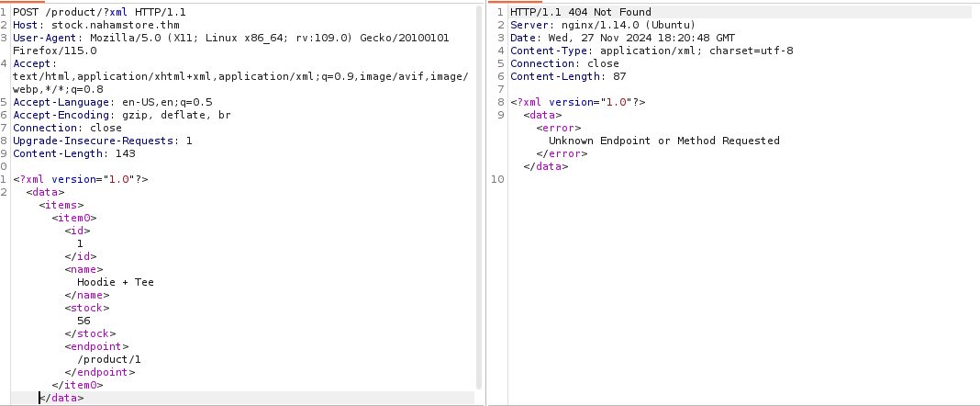Click the closing </data> tag in request

(x=61, y=397)
